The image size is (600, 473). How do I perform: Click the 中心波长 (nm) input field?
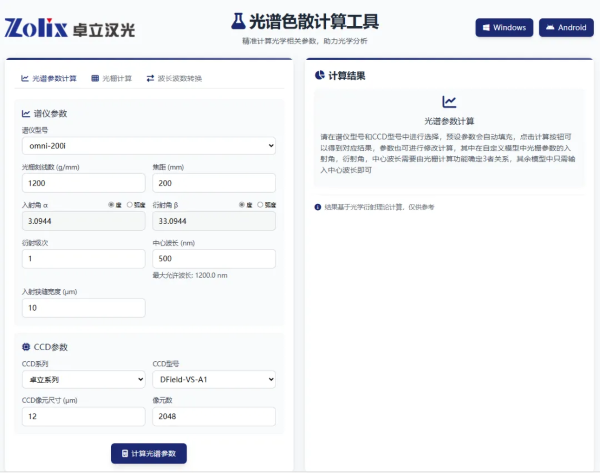(213, 258)
